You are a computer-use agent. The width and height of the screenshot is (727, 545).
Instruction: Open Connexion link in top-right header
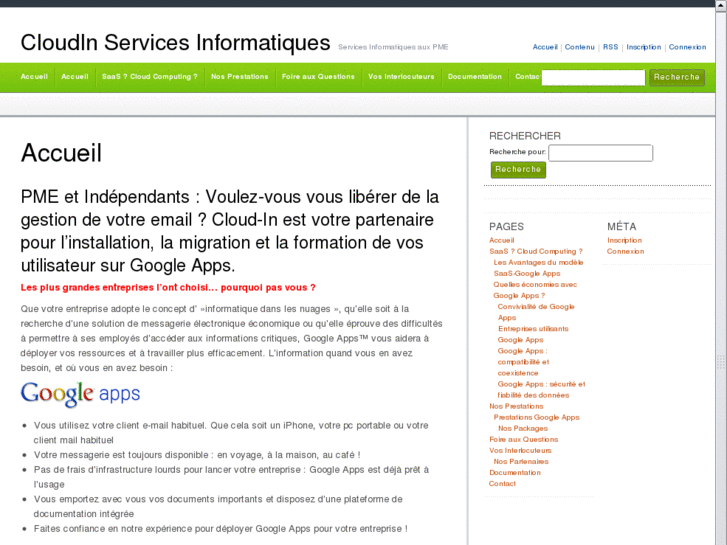tap(687, 47)
